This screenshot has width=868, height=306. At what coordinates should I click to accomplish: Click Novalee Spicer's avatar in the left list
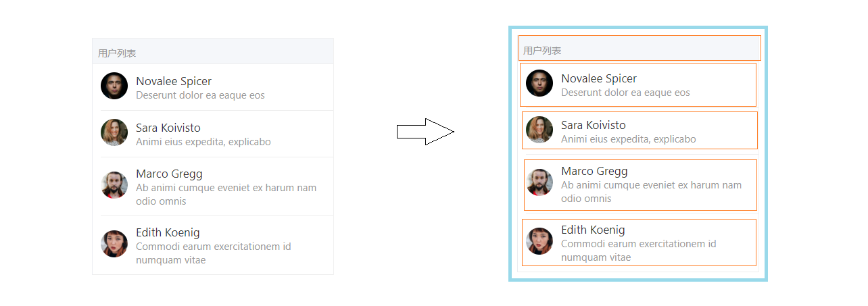[x=114, y=86]
